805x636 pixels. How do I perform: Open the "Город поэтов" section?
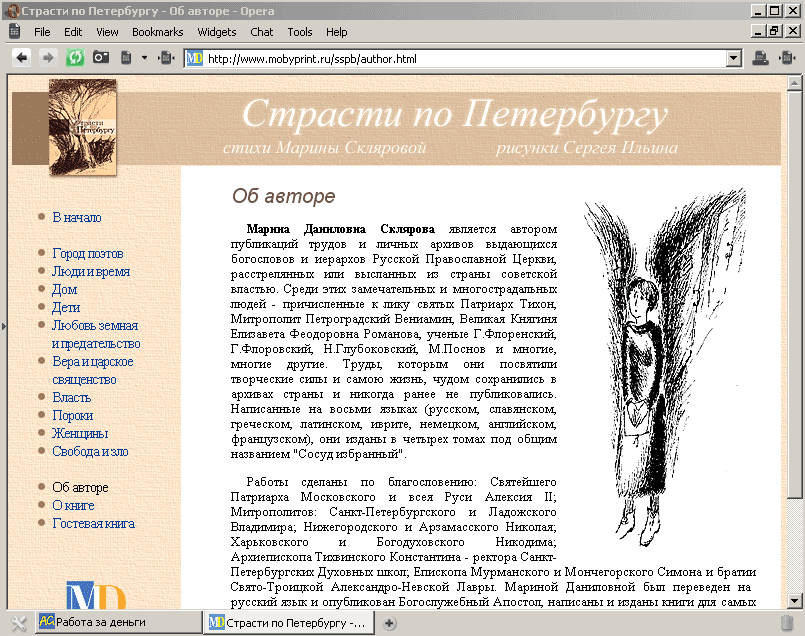coord(88,253)
